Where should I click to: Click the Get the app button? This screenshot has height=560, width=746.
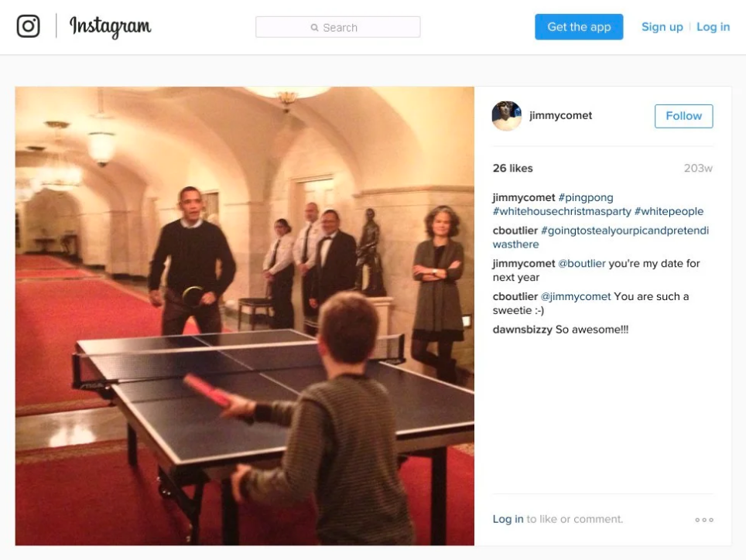(x=579, y=27)
